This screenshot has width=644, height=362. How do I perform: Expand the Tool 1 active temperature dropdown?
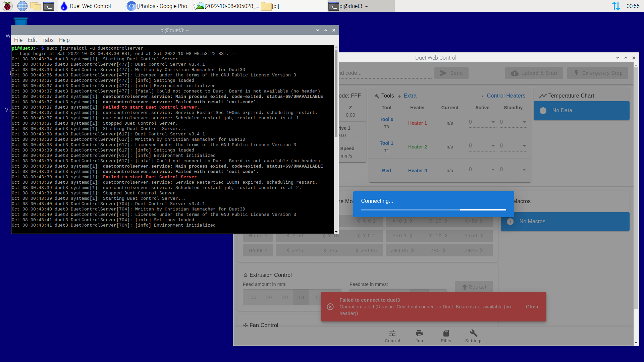point(493,146)
